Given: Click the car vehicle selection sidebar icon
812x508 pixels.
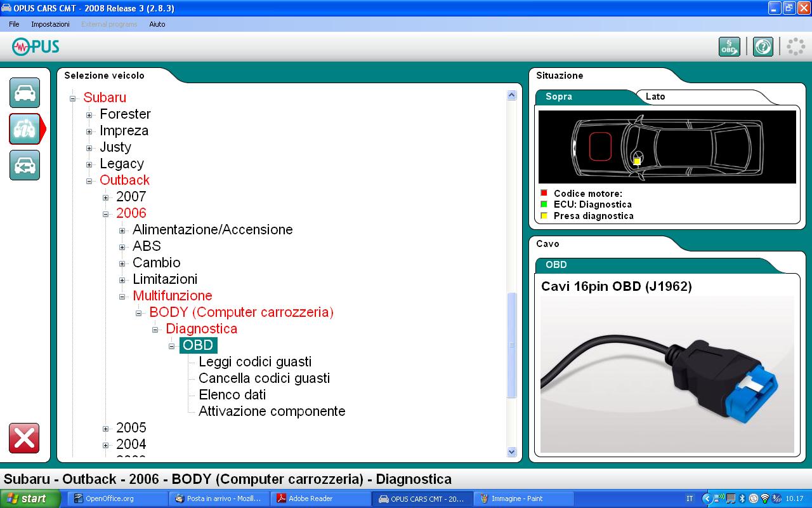Looking at the screenshot, I should [25, 93].
